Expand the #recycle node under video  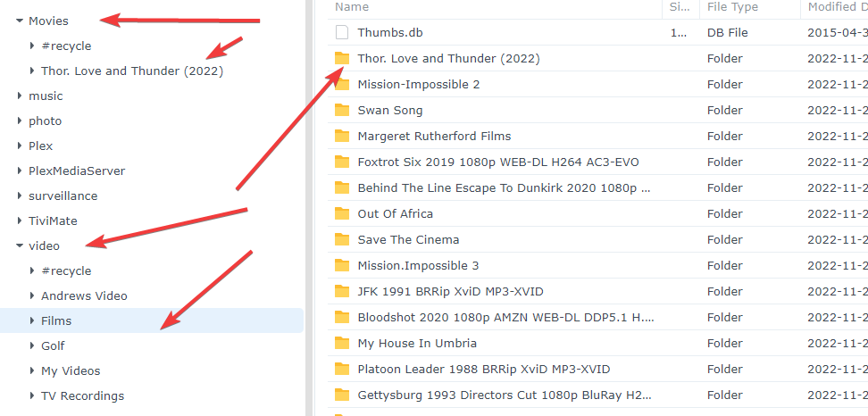32,271
